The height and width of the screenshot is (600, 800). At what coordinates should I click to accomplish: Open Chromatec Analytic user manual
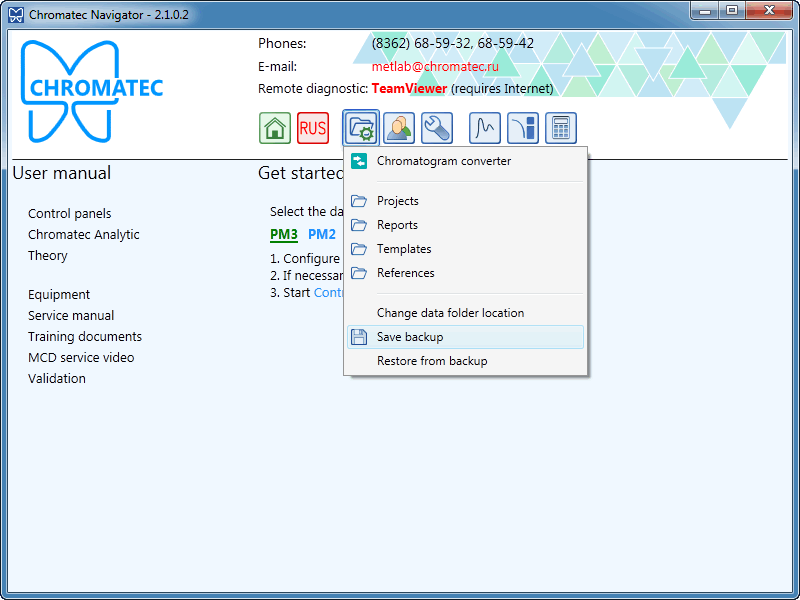[x=84, y=235]
